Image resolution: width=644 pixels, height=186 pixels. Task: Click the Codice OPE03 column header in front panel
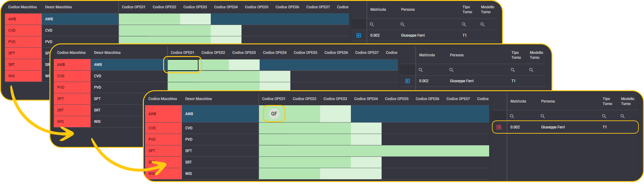pos(335,99)
